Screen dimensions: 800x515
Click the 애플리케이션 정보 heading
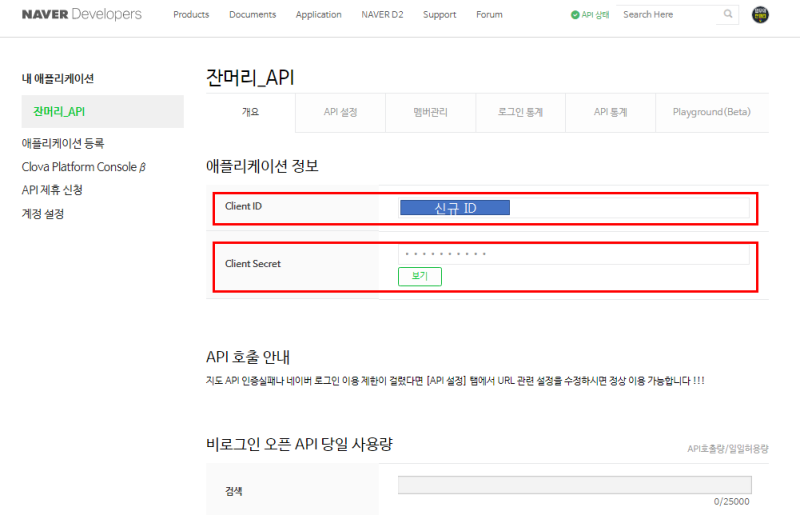pos(262,166)
